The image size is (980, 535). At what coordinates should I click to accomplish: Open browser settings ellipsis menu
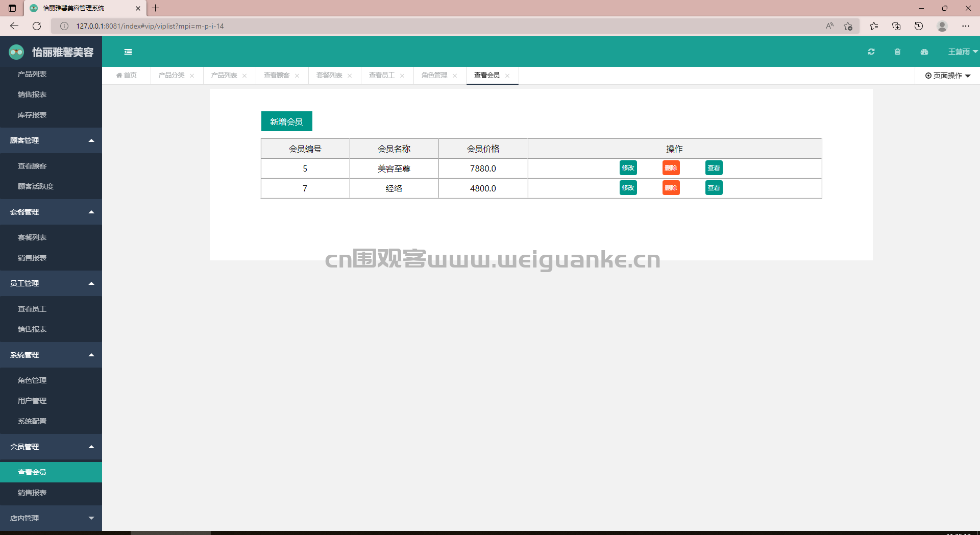pyautogui.click(x=966, y=26)
